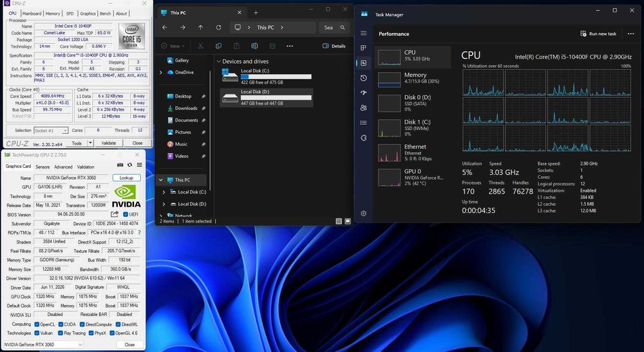
Task: Open GPU-Z hamburger menu icon
Action: pos(140,165)
